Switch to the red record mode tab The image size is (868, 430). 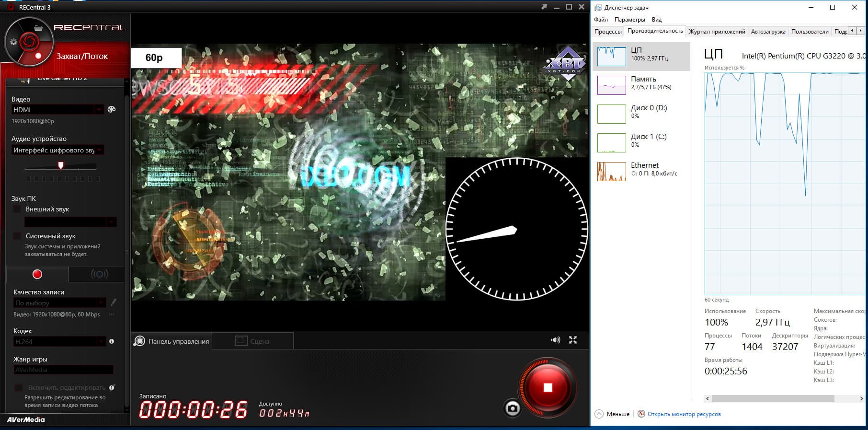[x=37, y=274]
